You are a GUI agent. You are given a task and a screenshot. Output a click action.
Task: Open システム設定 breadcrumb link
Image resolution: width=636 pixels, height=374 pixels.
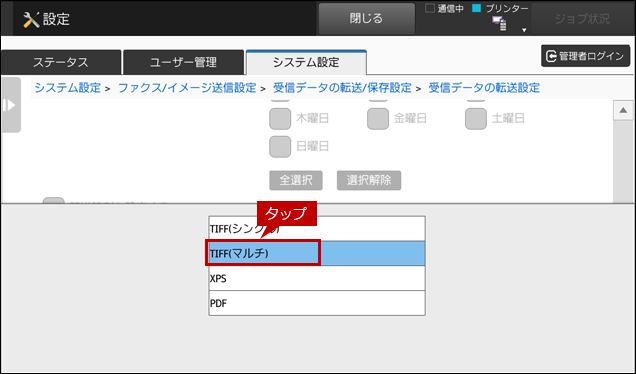coord(67,88)
